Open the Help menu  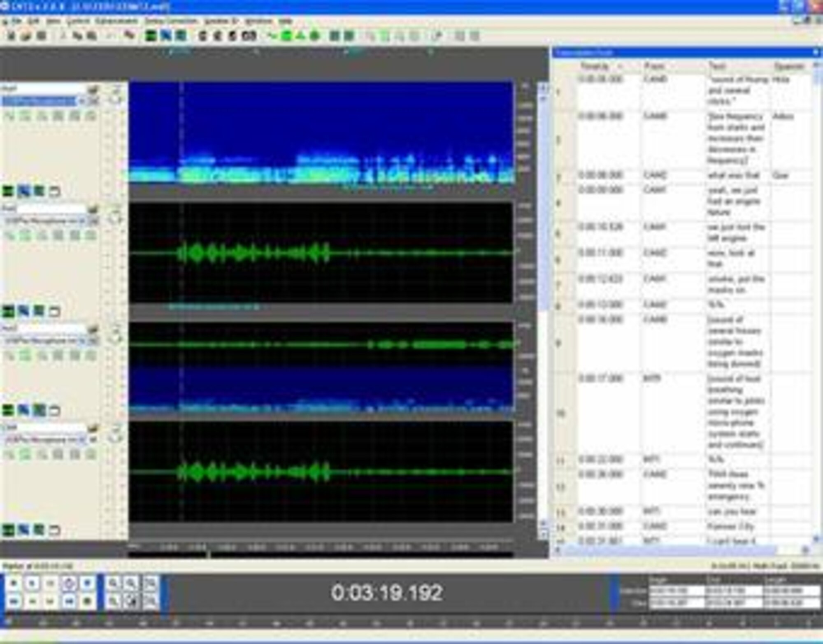point(285,21)
